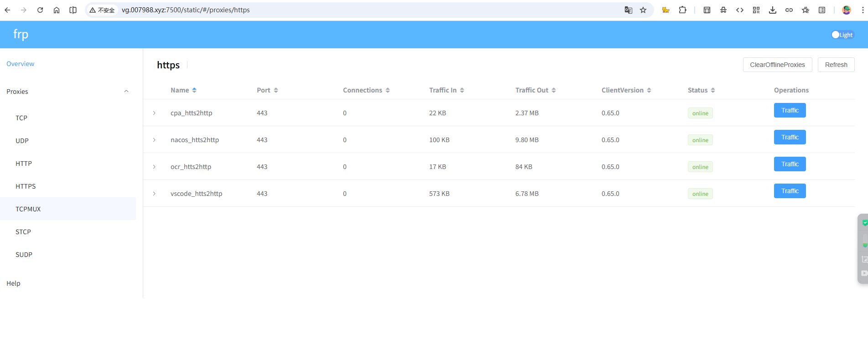Select TCPMUX in the sidebar
868x359 pixels.
click(x=68, y=209)
